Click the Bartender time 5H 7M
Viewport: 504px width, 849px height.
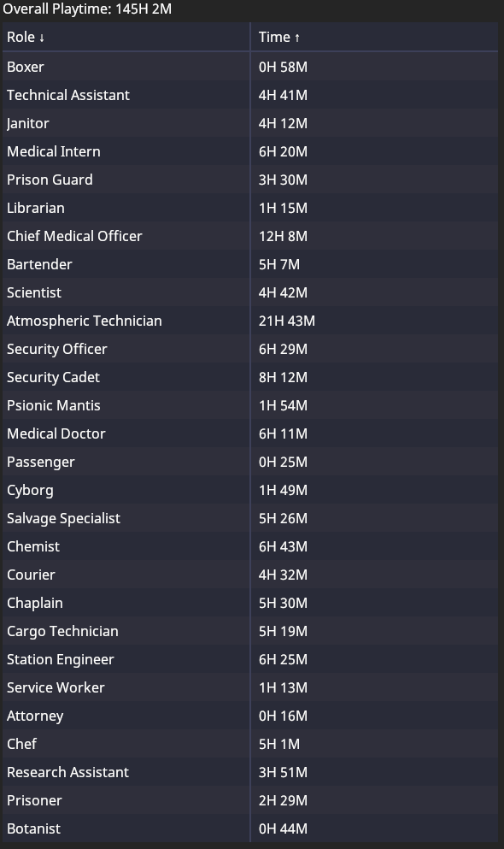pyautogui.click(x=279, y=264)
